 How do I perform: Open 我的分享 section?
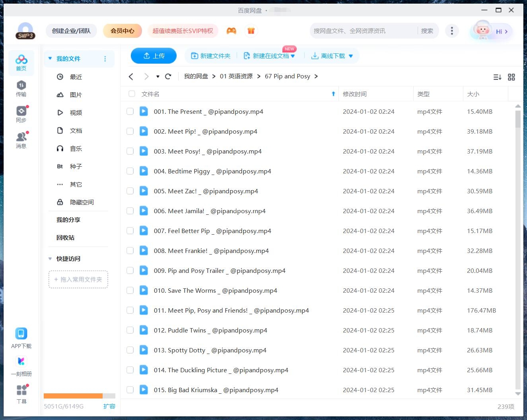[x=68, y=220]
